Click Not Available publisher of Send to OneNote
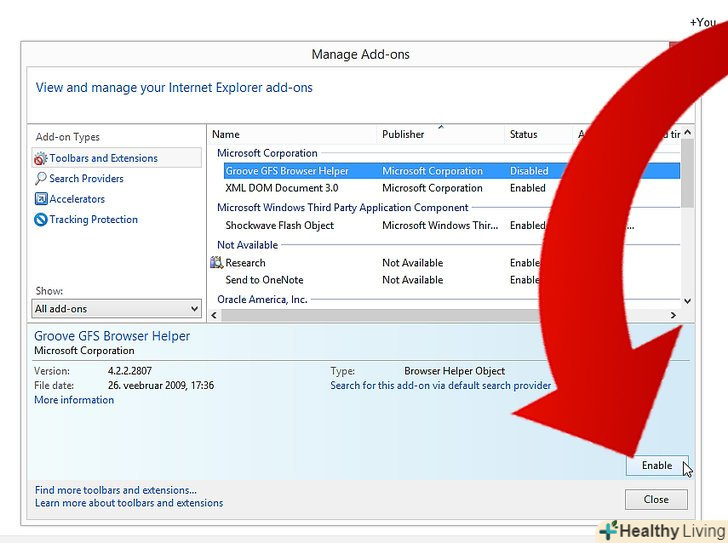The width and height of the screenshot is (728, 543). [413, 280]
